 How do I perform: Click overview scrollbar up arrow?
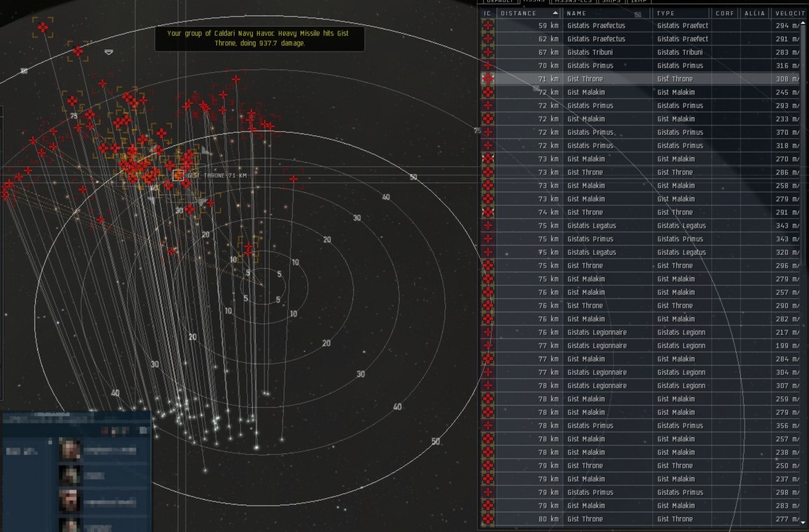[x=803, y=22]
